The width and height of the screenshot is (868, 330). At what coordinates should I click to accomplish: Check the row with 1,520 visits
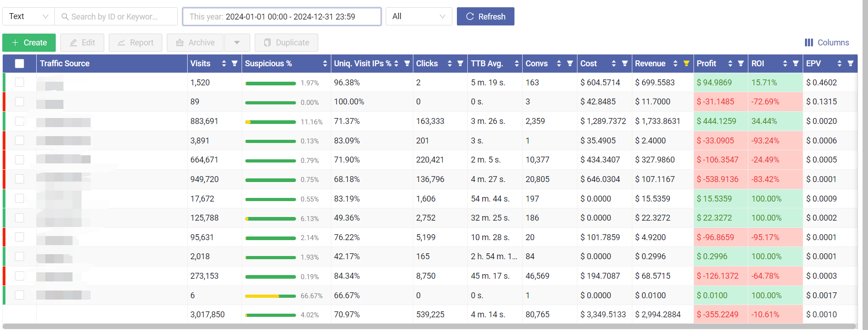(19, 82)
